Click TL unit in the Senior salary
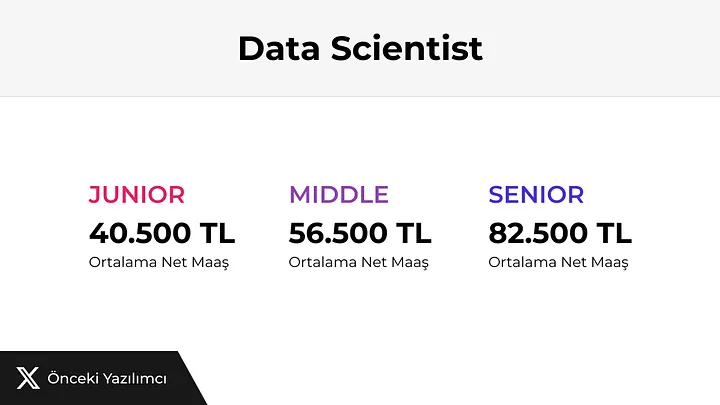 click(x=614, y=233)
